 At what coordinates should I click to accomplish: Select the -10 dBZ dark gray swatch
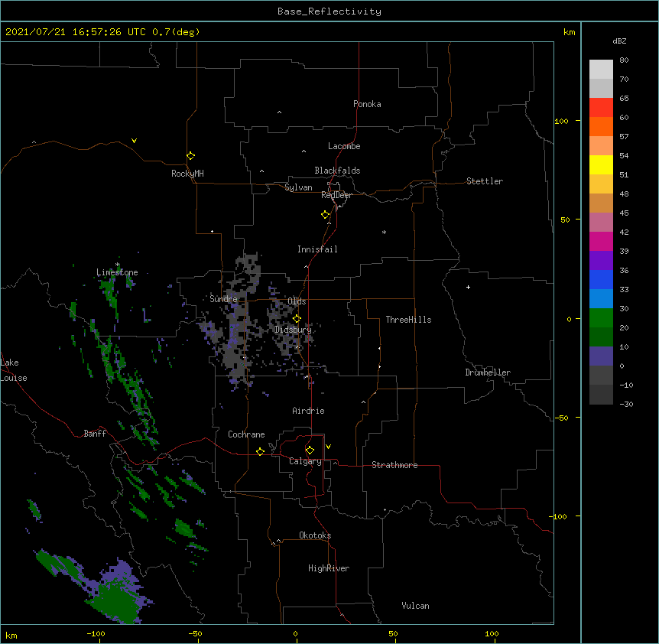point(601,394)
